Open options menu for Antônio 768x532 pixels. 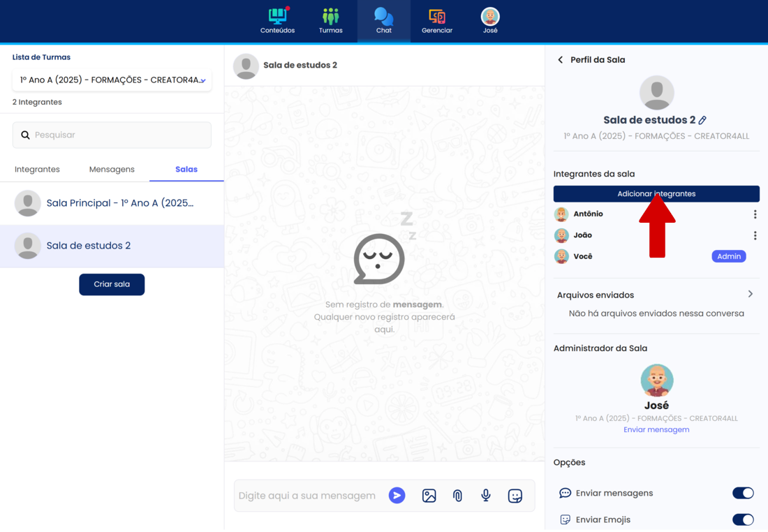755,214
